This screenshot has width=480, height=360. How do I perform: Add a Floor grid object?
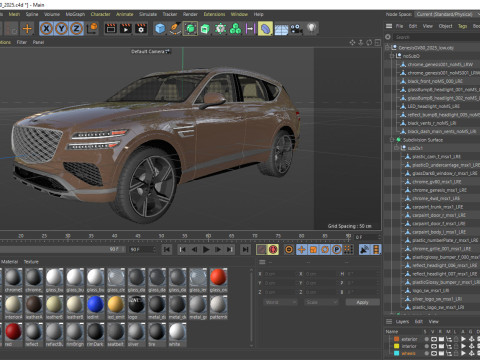(x=281, y=29)
